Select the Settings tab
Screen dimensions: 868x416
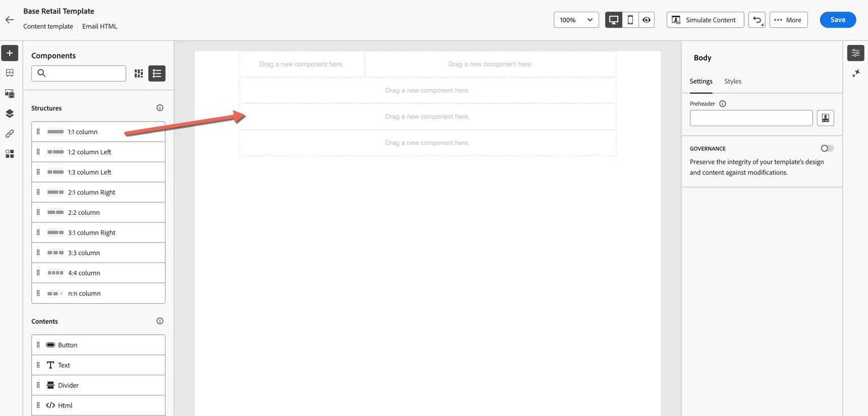click(701, 81)
